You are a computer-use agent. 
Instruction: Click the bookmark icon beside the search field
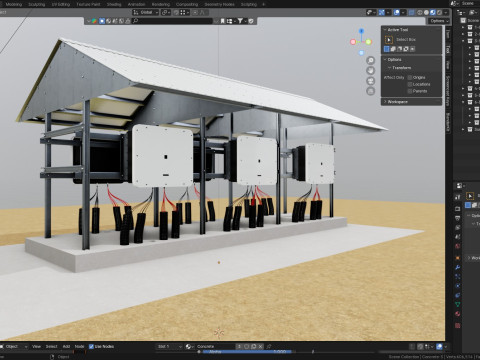tap(222, 21)
